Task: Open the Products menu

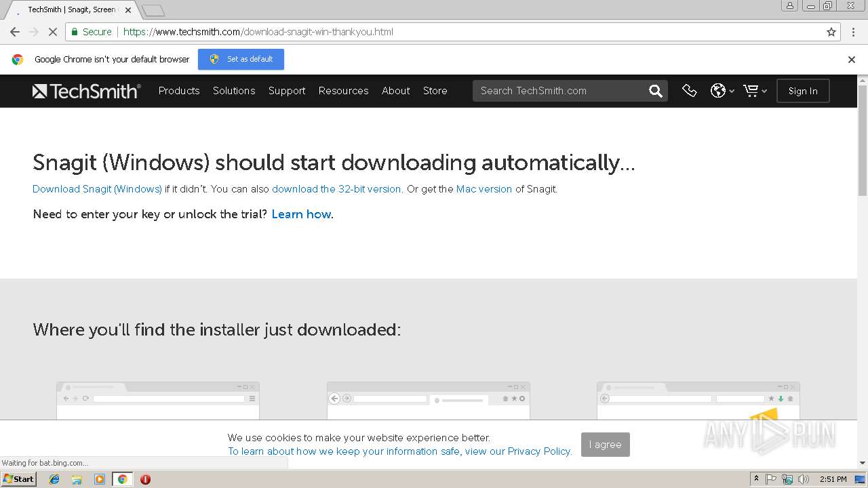Action: (x=179, y=91)
